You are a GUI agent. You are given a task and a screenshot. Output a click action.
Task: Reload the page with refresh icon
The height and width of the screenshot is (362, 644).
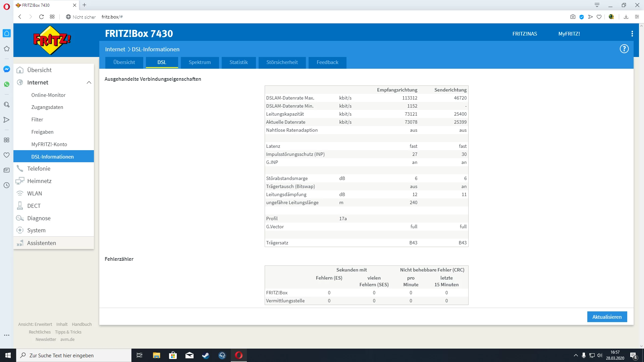click(x=41, y=17)
